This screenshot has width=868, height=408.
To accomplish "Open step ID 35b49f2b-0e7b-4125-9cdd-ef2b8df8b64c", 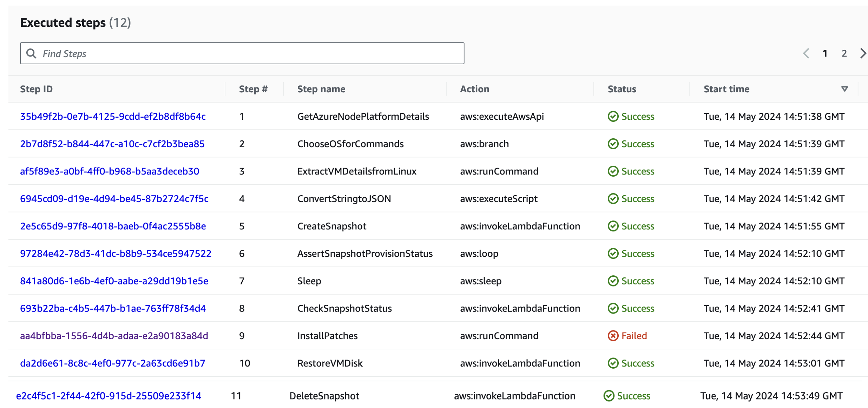I will tap(113, 116).
